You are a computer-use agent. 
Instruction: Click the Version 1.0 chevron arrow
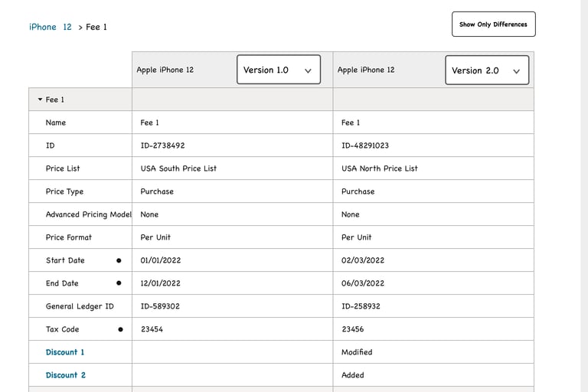308,71
